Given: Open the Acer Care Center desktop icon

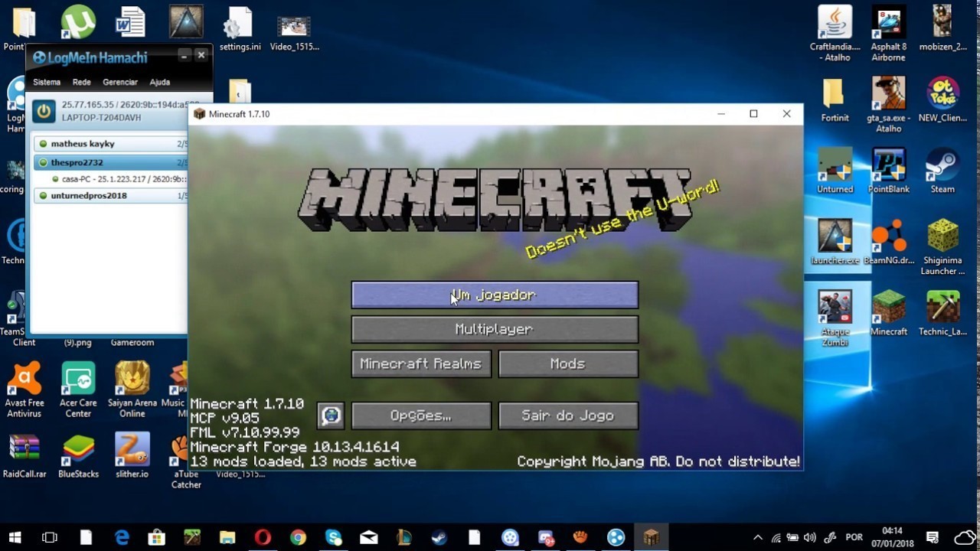Looking at the screenshot, I should pyautogui.click(x=77, y=390).
